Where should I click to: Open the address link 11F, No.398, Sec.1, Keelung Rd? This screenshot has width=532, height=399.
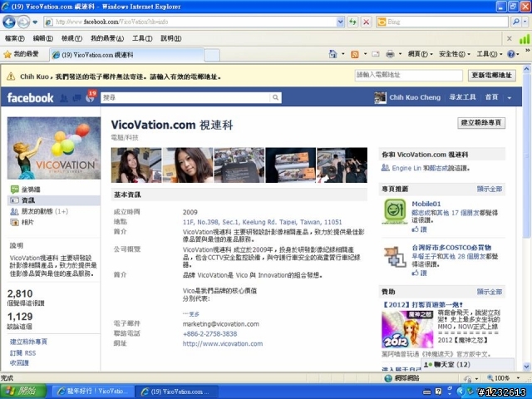[263, 222]
